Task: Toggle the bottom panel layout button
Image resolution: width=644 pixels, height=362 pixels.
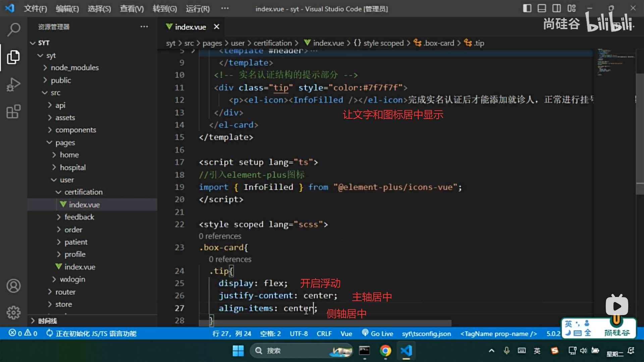Action: pos(542,8)
